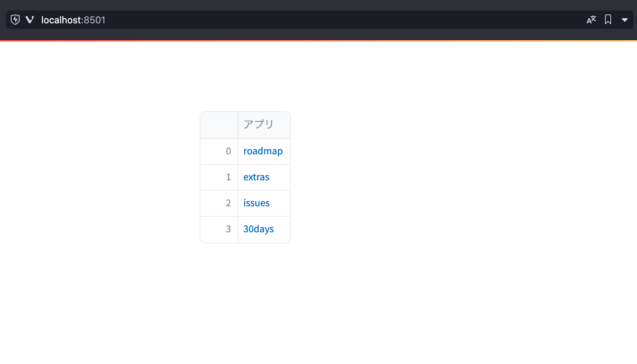Open the roadmap app link
Image resolution: width=637 pixels, height=364 pixels.
[x=263, y=151]
